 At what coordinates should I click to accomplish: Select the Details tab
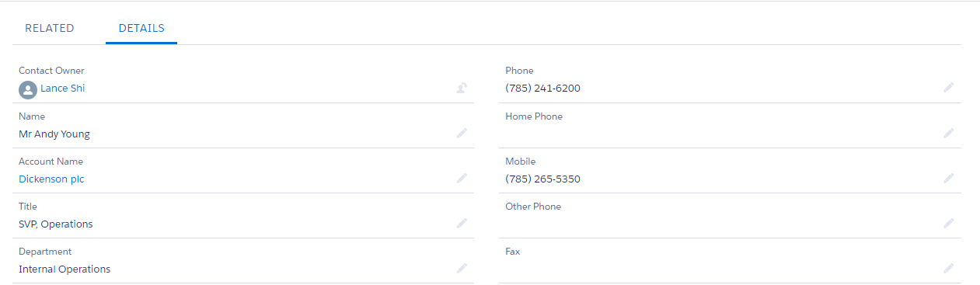(141, 28)
